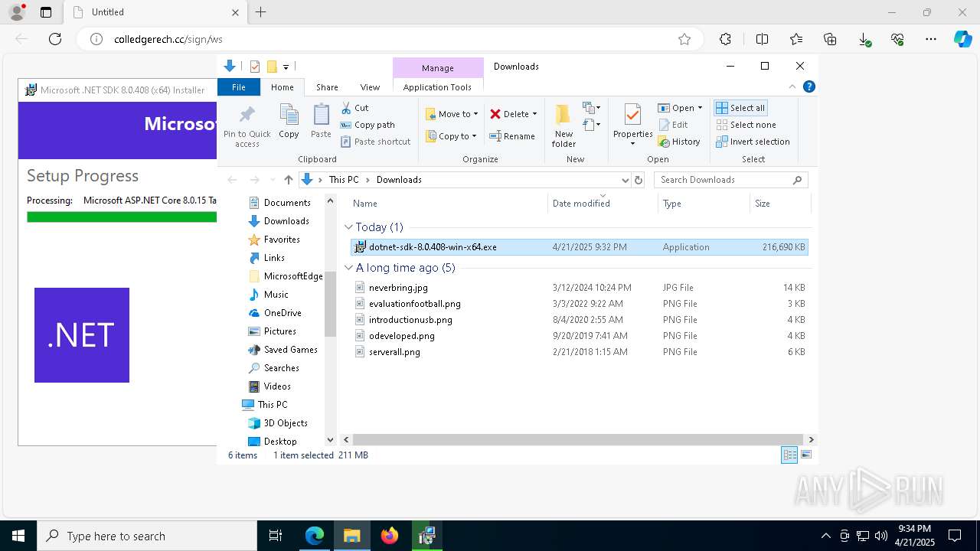Screen dimensions: 980x551
Task: Click Select none in ribbon
Action: click(746, 125)
